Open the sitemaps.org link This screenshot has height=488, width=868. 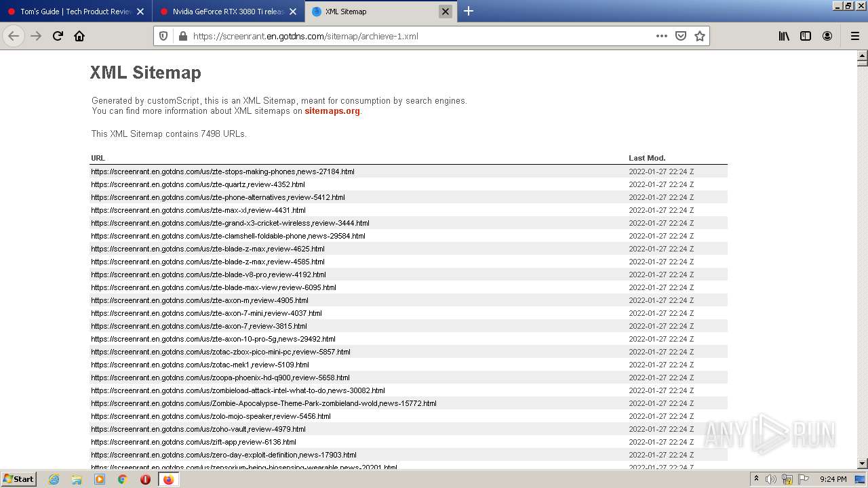coord(332,111)
